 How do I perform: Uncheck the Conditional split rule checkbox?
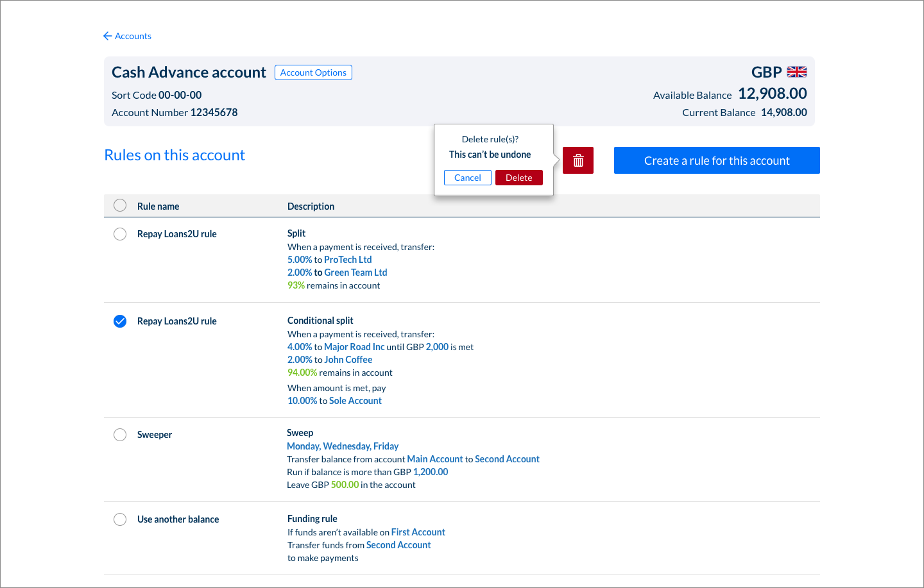[120, 321]
